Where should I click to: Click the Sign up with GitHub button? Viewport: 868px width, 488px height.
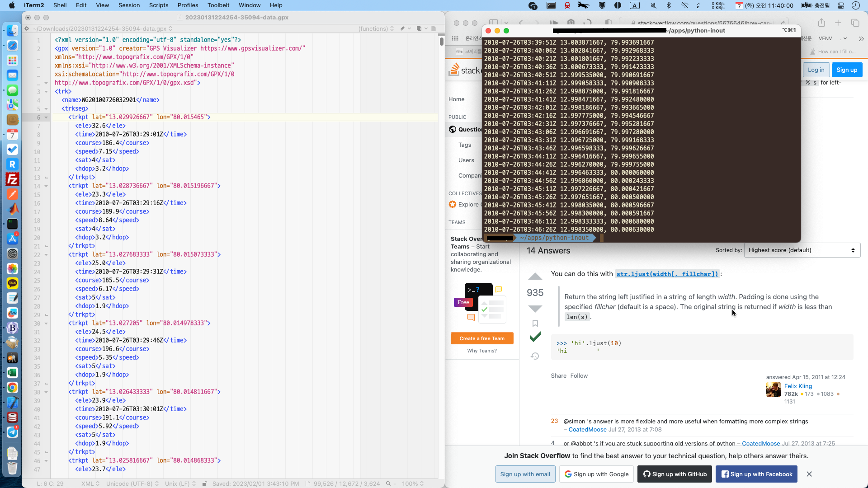coord(675,474)
